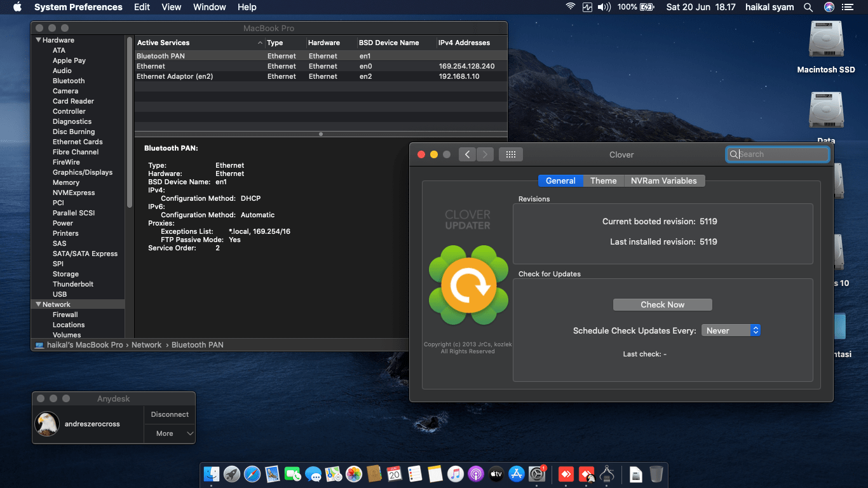Open Reminders from the Dock
The image size is (868, 488).
click(415, 474)
